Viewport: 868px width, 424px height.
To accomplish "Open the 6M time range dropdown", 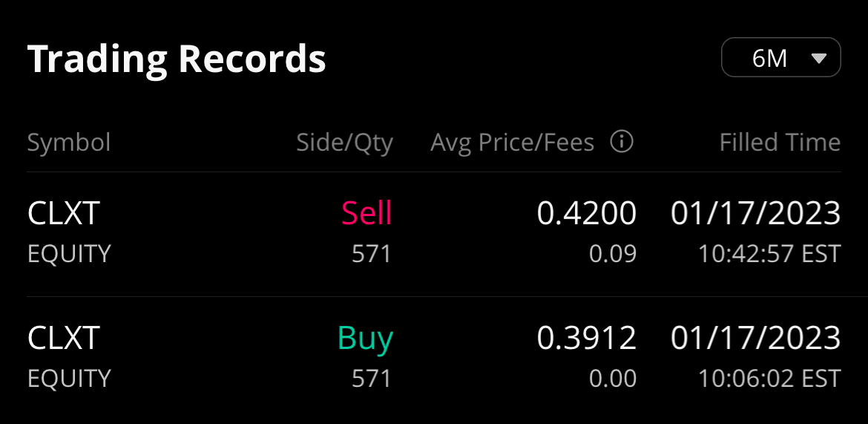I will [x=780, y=58].
